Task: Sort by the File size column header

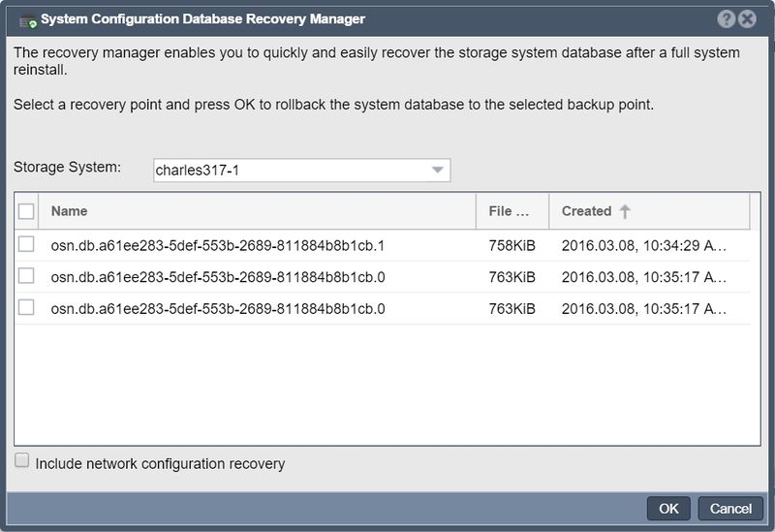Action: tap(512, 211)
